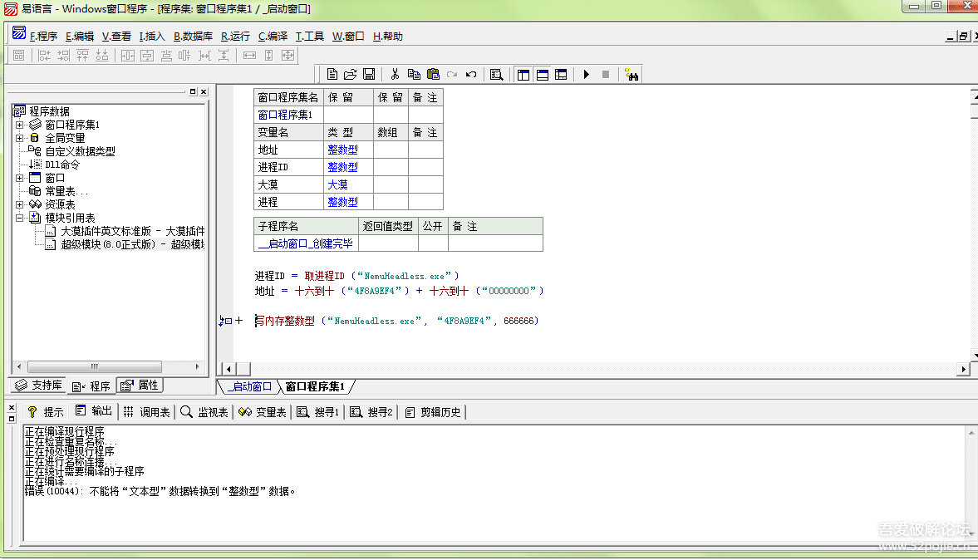Image resolution: width=978 pixels, height=560 pixels.
Task: Select 自定义数据类型 in the tree
Action: coord(80,151)
